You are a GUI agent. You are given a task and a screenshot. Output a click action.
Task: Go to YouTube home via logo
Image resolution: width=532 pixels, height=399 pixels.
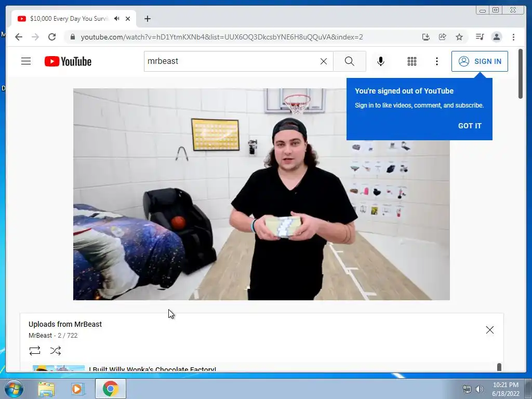pyautogui.click(x=68, y=61)
